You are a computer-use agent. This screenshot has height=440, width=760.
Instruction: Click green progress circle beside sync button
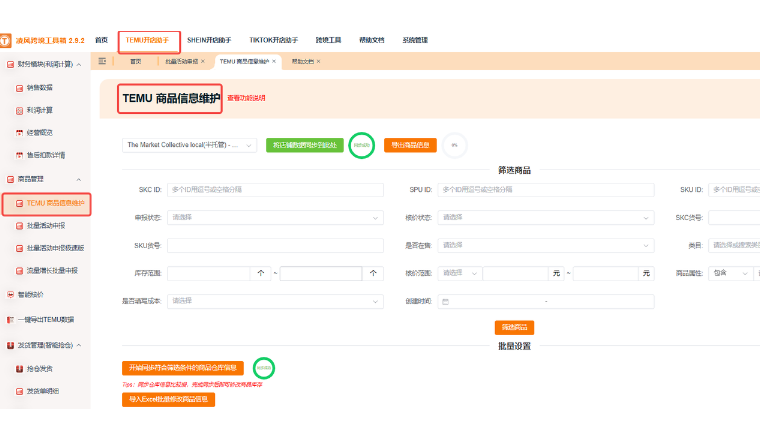click(362, 145)
